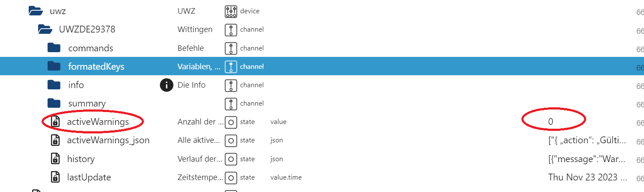Click the activeWarnings value 0
This screenshot has height=192, width=644.
click(x=551, y=122)
